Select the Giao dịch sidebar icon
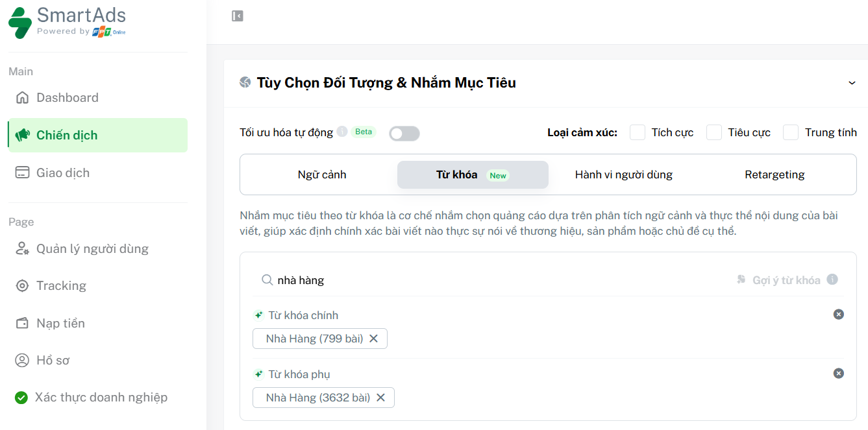The height and width of the screenshot is (430, 868). pyautogui.click(x=23, y=172)
